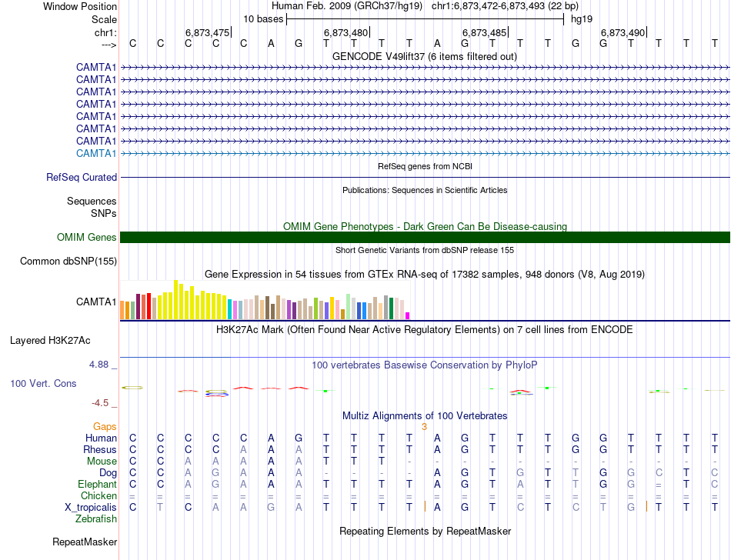Select the Rhesus species label
Image resolution: width=731 pixels, height=560 pixels.
tap(100, 449)
